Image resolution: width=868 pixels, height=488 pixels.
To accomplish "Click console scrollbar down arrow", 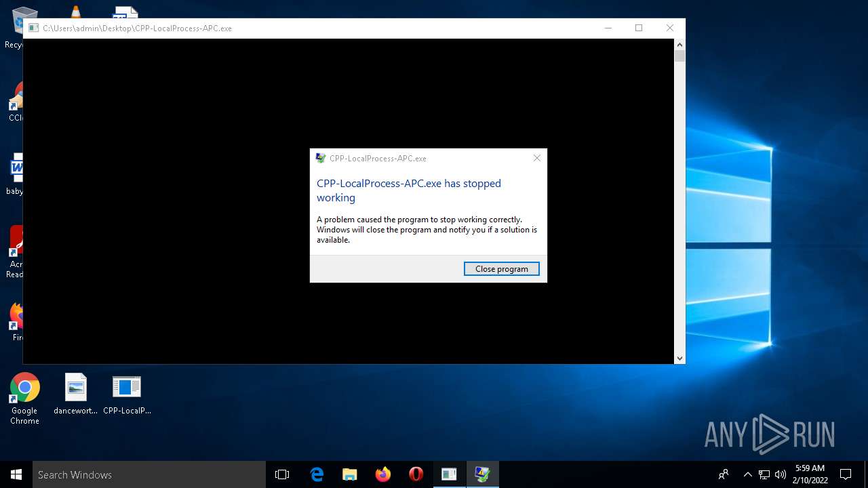I will coord(679,358).
